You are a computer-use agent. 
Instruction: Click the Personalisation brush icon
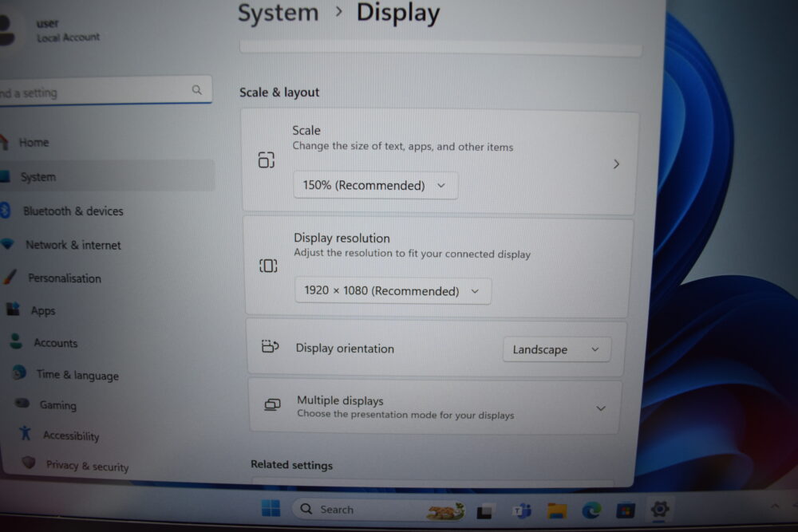[10, 277]
